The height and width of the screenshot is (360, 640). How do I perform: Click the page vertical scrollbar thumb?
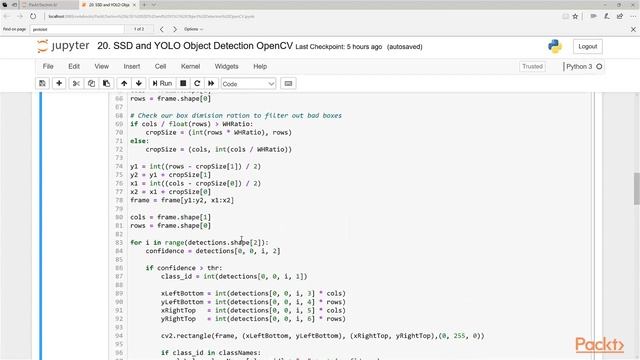click(636, 189)
